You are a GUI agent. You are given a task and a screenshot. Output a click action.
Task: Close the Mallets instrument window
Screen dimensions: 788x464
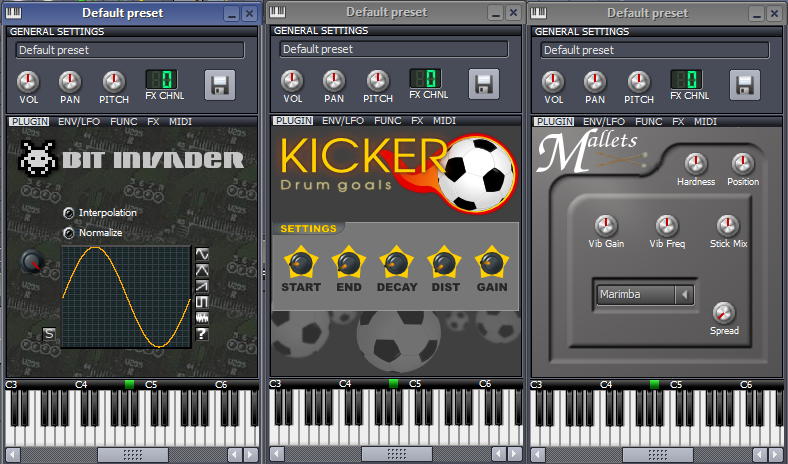(x=774, y=14)
